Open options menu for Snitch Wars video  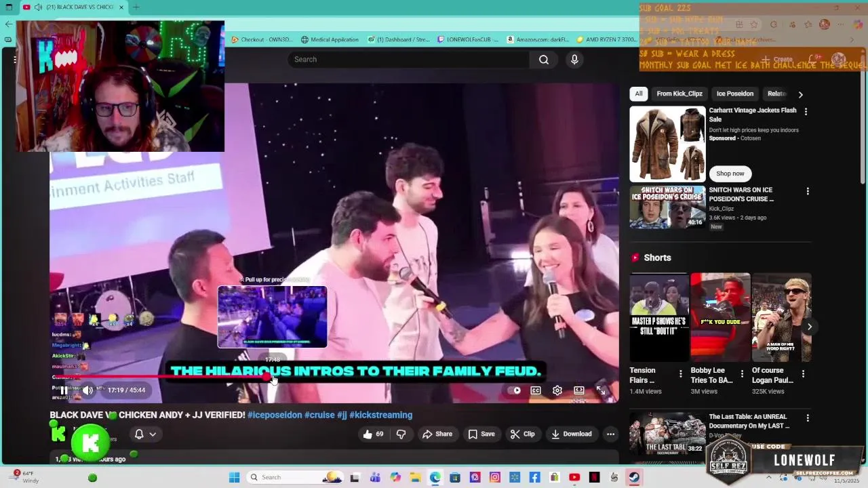click(808, 192)
